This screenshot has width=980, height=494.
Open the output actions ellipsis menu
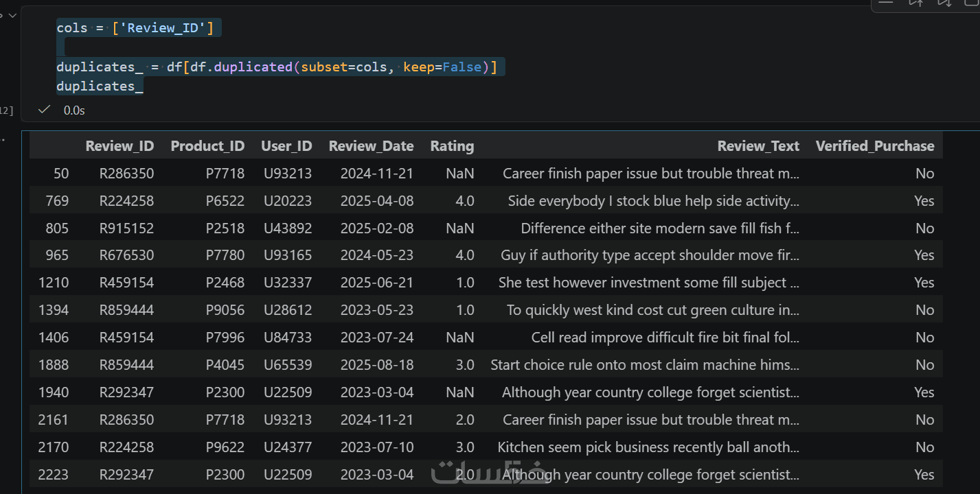(x=2, y=140)
